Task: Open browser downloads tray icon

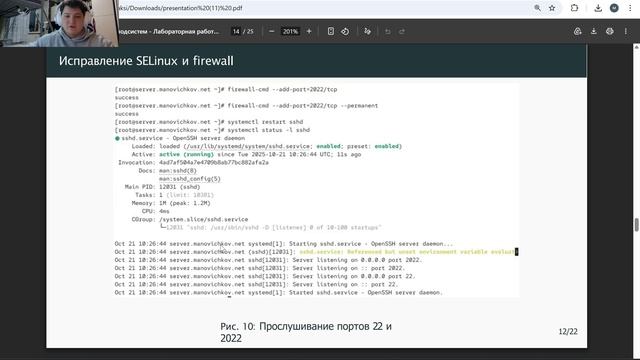Action: (598, 8)
